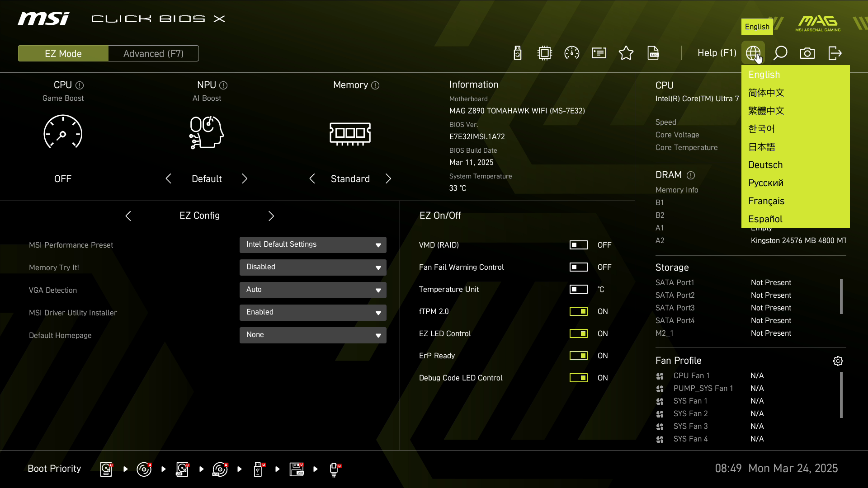Open the Favorites star icon
Viewport: 868px width, 488px height.
tap(626, 53)
